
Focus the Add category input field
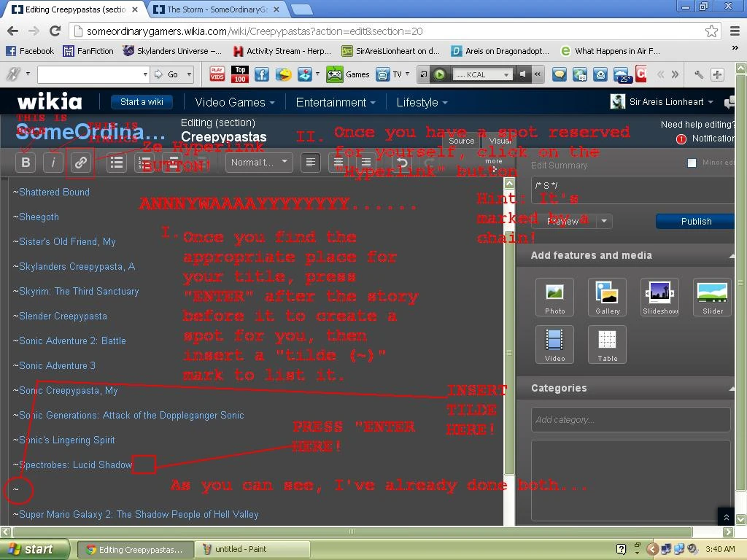click(x=631, y=419)
